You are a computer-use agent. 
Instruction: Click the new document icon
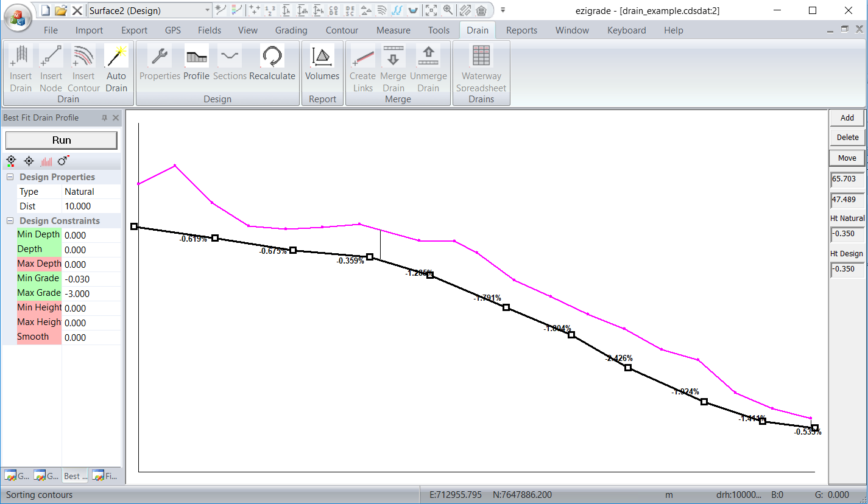coord(45,10)
